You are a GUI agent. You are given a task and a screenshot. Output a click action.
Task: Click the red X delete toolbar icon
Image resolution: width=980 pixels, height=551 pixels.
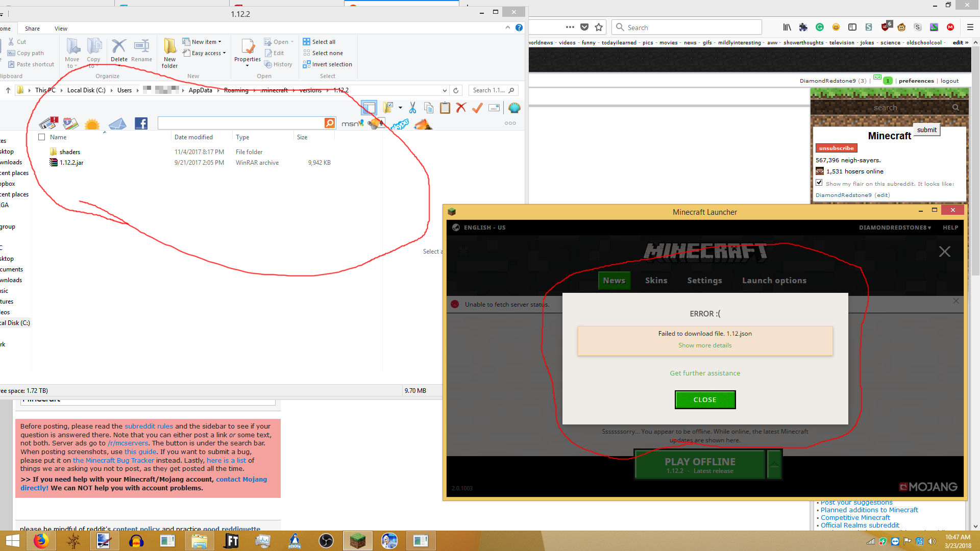[x=461, y=108]
